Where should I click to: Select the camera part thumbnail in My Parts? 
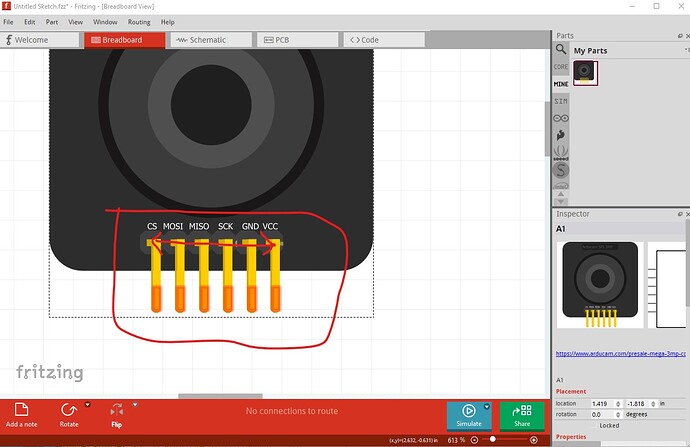coord(585,73)
